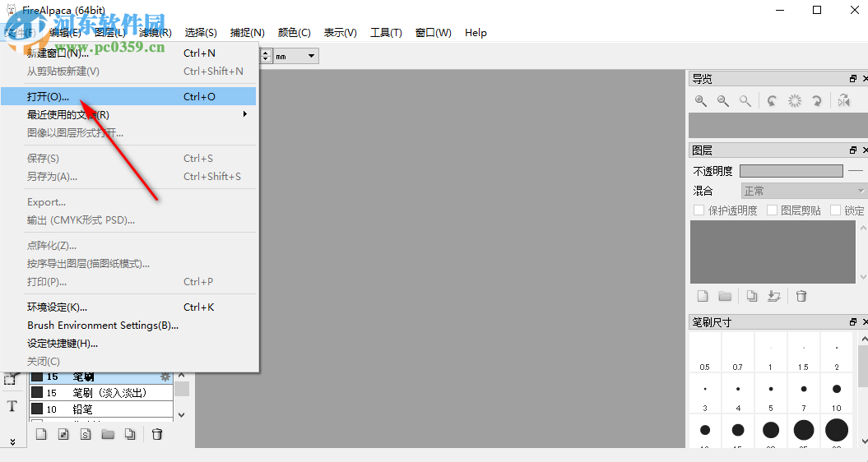
Task: Duplicate brush in brush panel
Action: pyautogui.click(x=130, y=434)
